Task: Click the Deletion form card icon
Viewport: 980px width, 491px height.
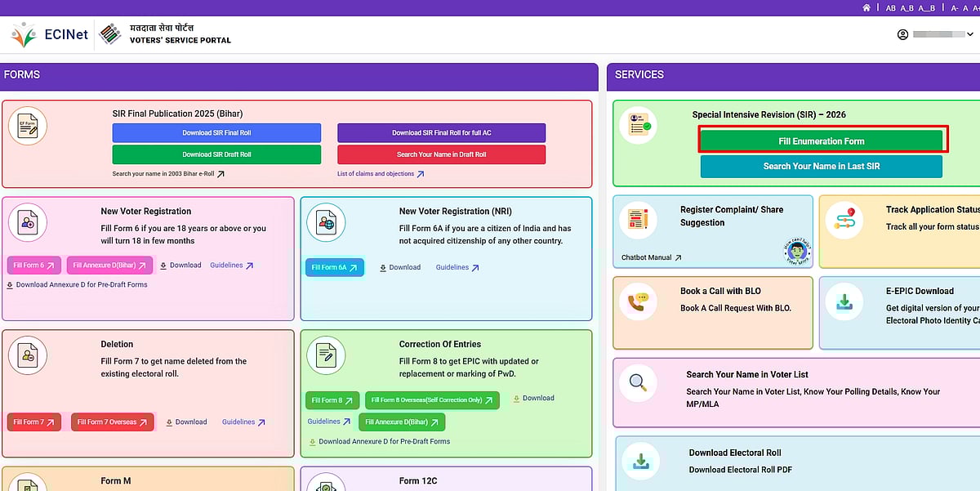Action: tap(28, 355)
